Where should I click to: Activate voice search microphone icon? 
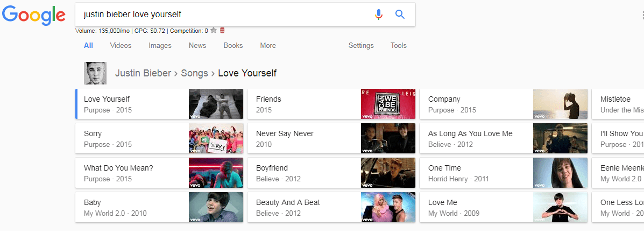pyautogui.click(x=379, y=15)
